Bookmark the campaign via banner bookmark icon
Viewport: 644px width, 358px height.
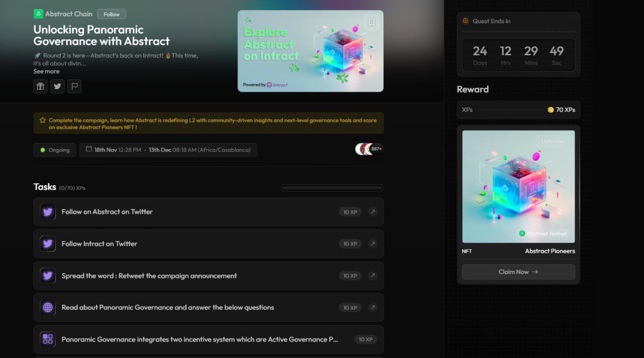[371, 22]
